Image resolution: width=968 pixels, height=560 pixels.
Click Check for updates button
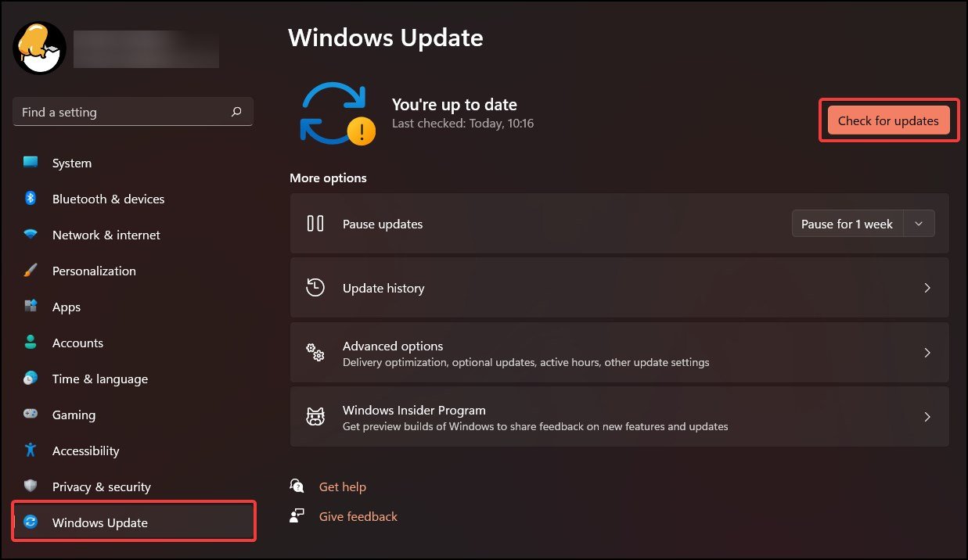click(888, 120)
